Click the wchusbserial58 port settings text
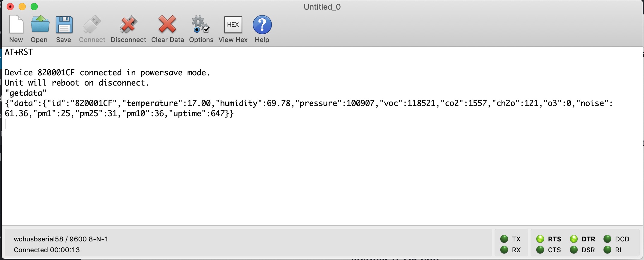The height and width of the screenshot is (260, 644). pyautogui.click(x=62, y=239)
